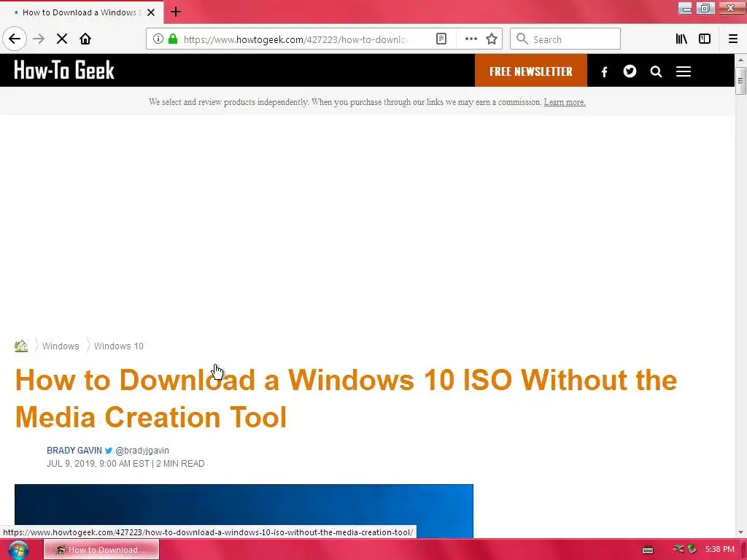Open the Learn more link
The image size is (747, 560).
pos(565,102)
